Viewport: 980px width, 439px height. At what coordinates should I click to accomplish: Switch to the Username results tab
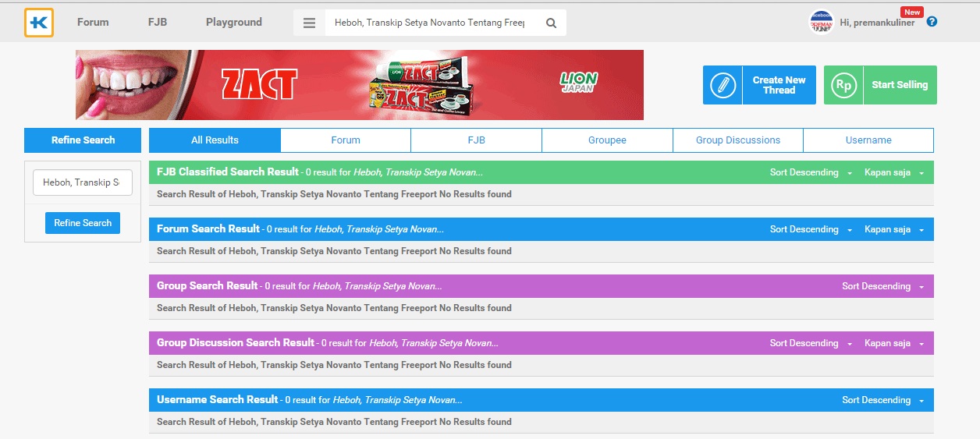pyautogui.click(x=868, y=140)
